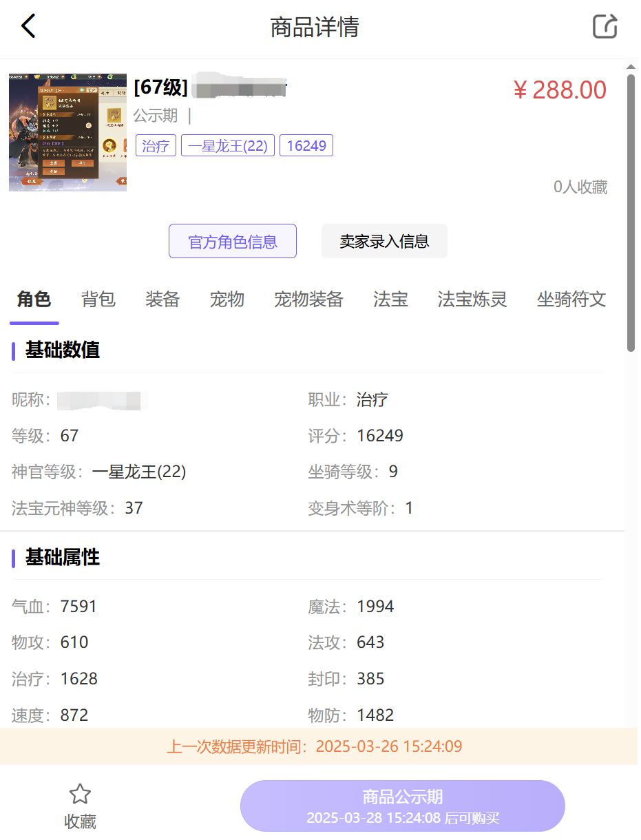Click the 评分 value 16249

click(x=380, y=436)
